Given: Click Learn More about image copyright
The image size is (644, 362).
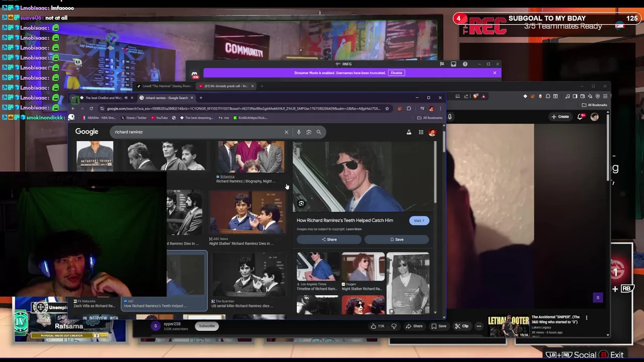Looking at the screenshot, I should (354, 229).
